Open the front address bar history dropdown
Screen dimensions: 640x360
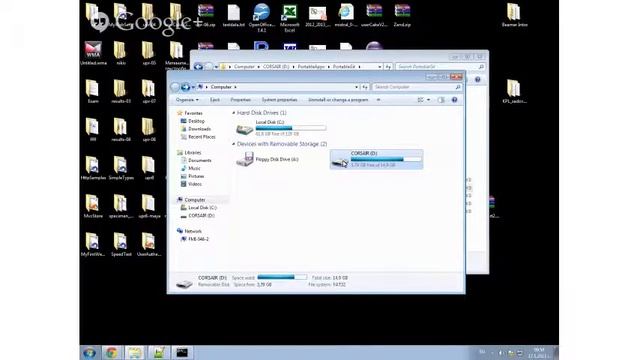356,87
